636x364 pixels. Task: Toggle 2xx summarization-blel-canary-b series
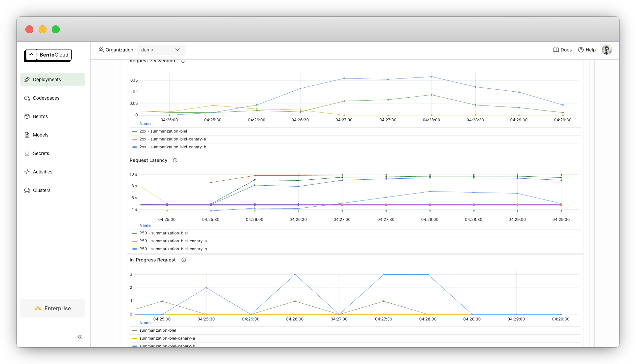[x=173, y=147]
